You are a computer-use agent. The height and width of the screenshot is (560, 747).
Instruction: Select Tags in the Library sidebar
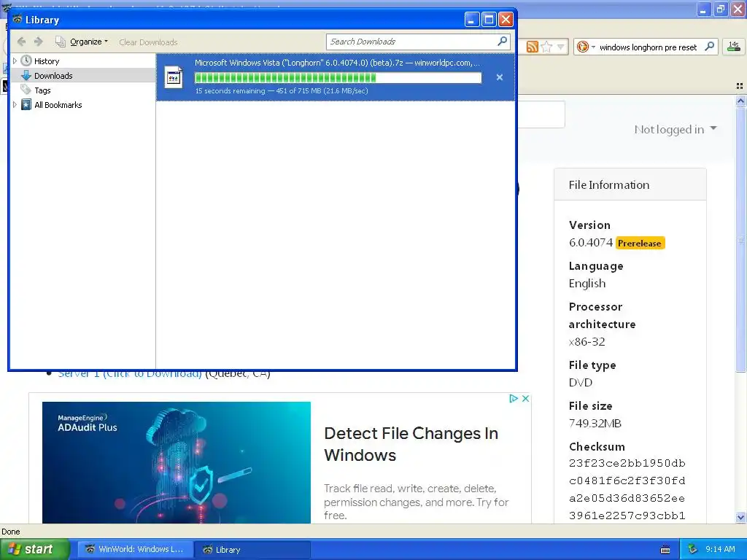tap(42, 90)
